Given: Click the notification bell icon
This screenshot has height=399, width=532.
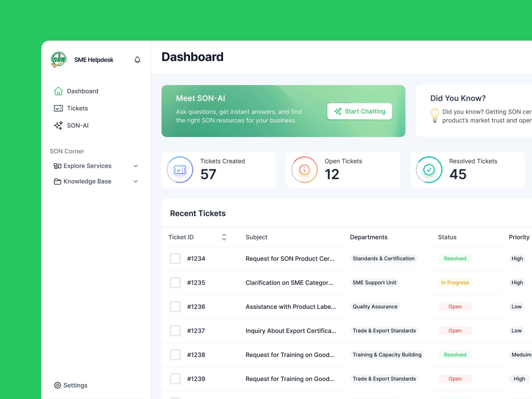Looking at the screenshot, I should (137, 60).
